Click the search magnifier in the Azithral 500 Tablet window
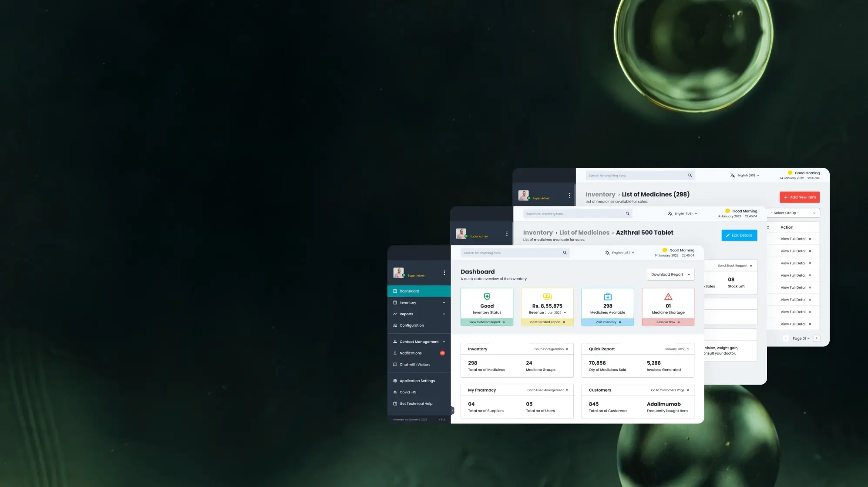868x487 pixels. (x=627, y=213)
